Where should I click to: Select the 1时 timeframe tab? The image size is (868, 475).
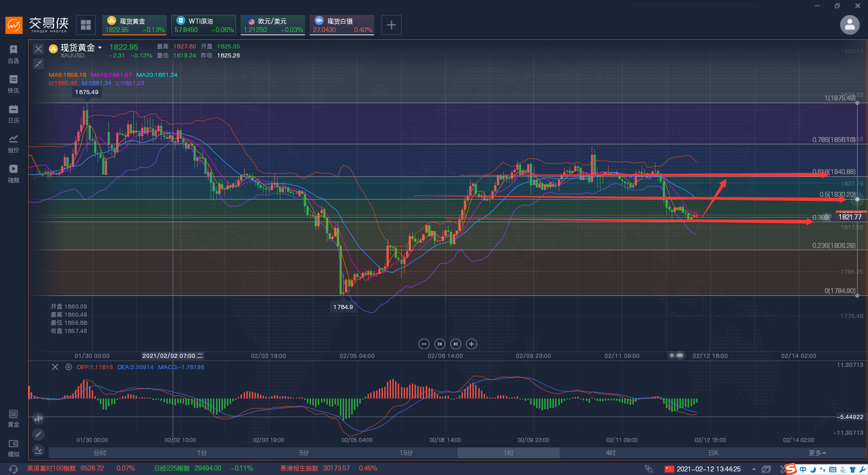(x=509, y=453)
